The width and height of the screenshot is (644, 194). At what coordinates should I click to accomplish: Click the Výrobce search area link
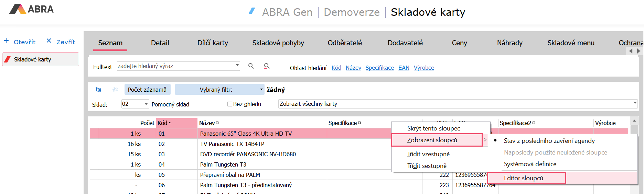coord(424,68)
